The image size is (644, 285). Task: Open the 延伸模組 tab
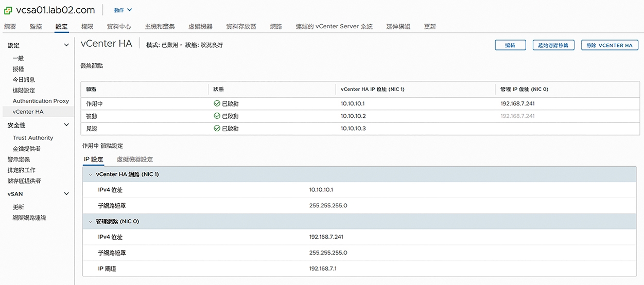[398, 27]
